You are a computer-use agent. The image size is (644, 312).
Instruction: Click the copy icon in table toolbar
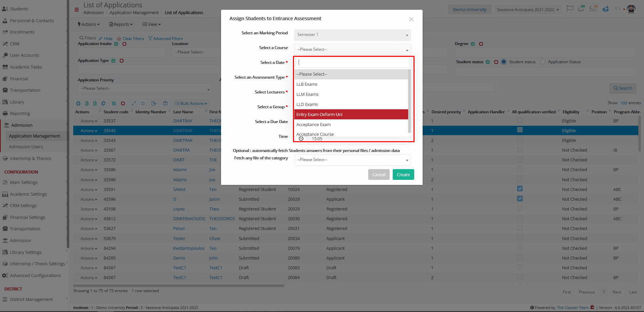coord(103,104)
